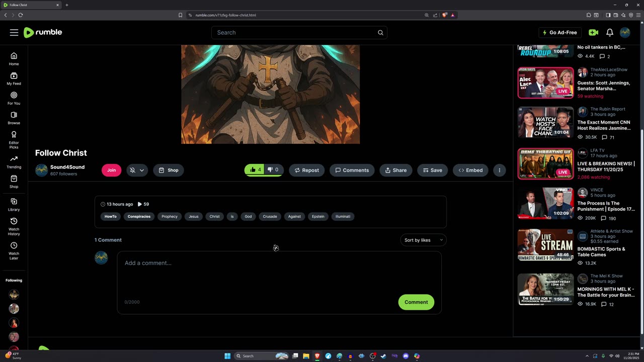This screenshot has width=644, height=362.
Task: Open the For You sidebar section
Action: click(14, 98)
